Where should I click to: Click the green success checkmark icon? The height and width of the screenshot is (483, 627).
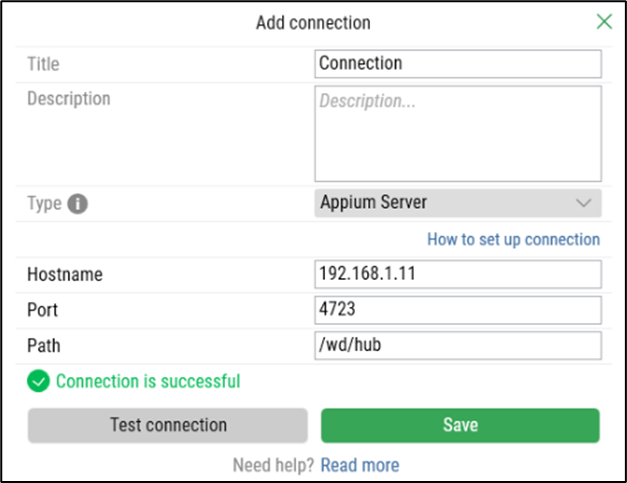point(38,381)
